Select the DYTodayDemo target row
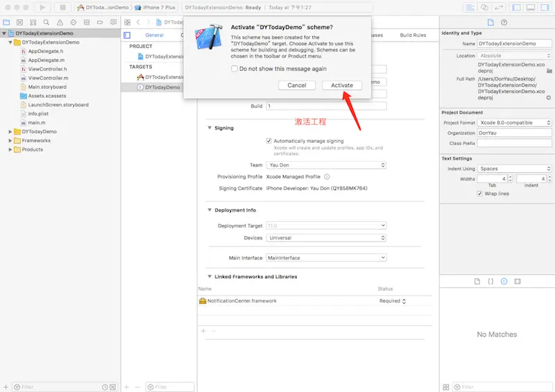This screenshot has height=392, width=555. coord(159,87)
